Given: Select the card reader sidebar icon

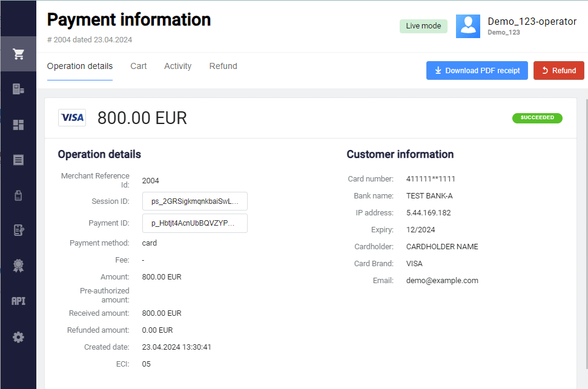Looking at the screenshot, I should [x=18, y=195].
